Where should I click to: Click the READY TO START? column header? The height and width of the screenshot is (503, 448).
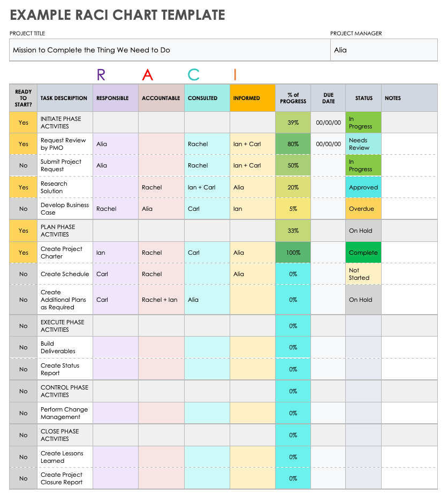pyautogui.click(x=24, y=98)
